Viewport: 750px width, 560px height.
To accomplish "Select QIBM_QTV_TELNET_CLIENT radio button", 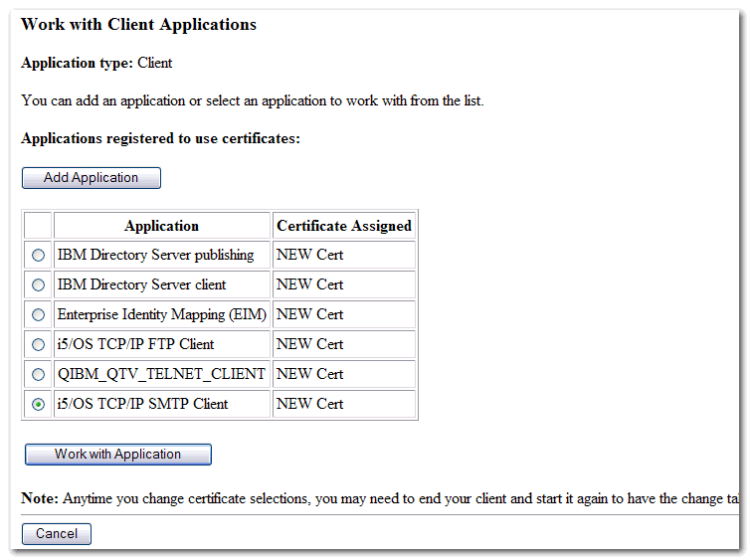I will pyautogui.click(x=38, y=374).
